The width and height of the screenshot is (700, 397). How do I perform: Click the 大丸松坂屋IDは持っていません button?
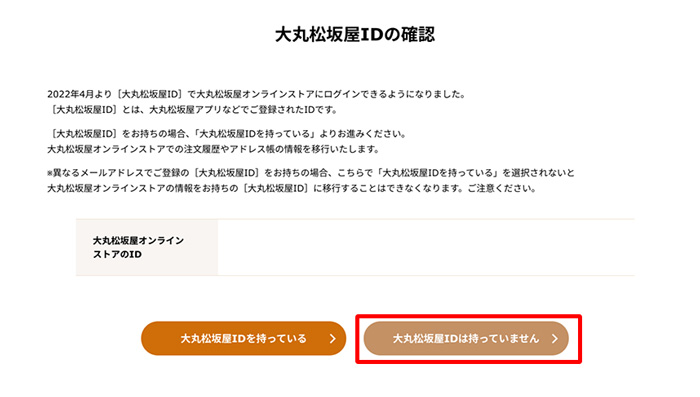tap(466, 338)
